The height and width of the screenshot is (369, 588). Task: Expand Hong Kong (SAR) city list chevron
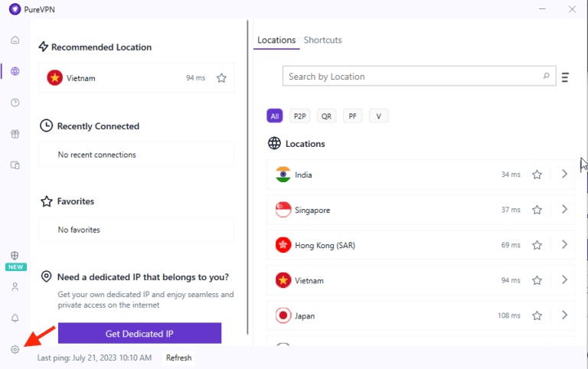pyautogui.click(x=564, y=245)
